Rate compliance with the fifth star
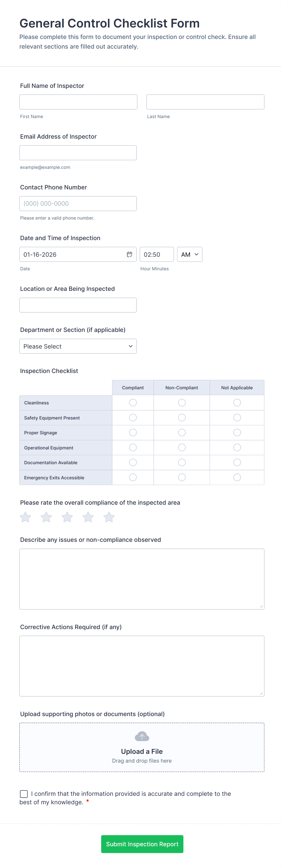 109,517
